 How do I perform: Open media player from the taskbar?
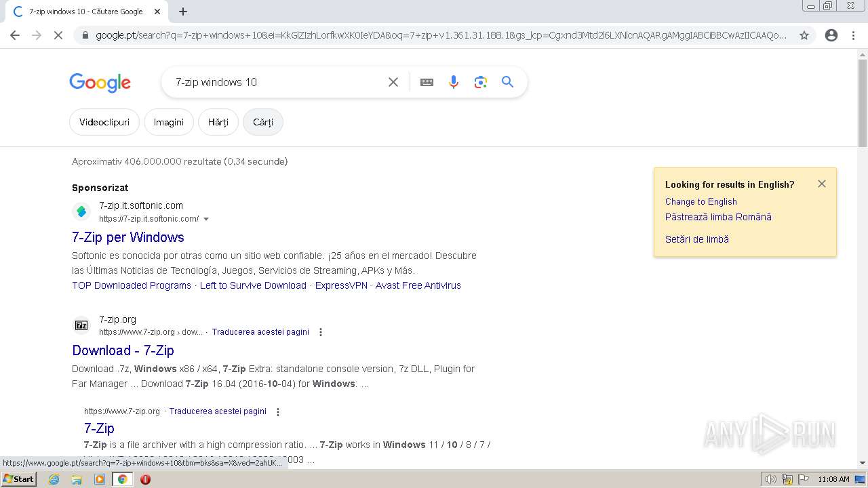click(100, 479)
